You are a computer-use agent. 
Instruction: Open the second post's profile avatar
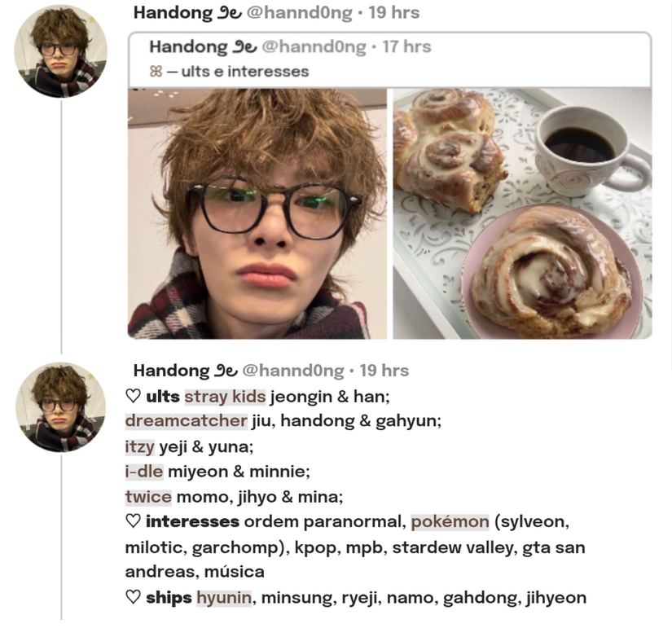(x=61, y=407)
